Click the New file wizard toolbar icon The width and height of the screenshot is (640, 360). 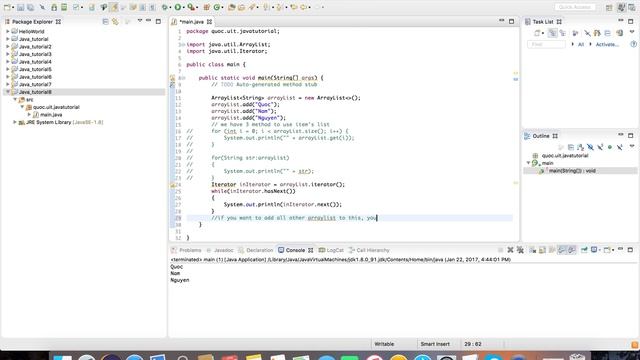point(7,7)
